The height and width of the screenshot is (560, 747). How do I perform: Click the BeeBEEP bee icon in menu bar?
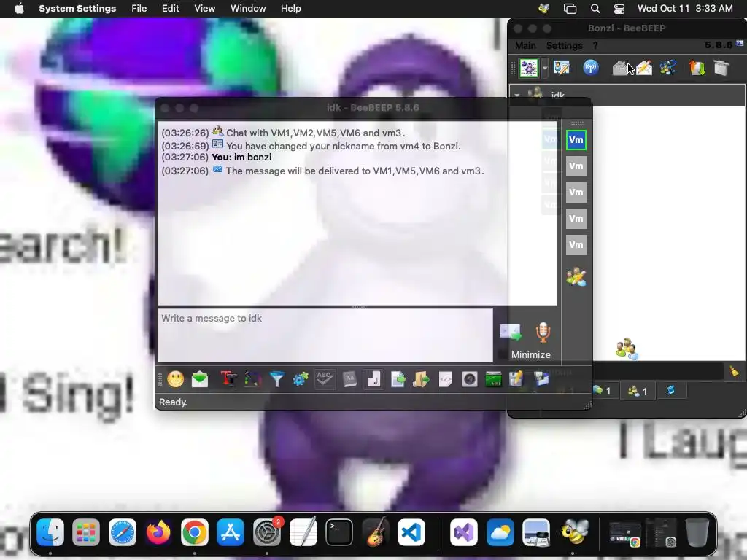543,9
